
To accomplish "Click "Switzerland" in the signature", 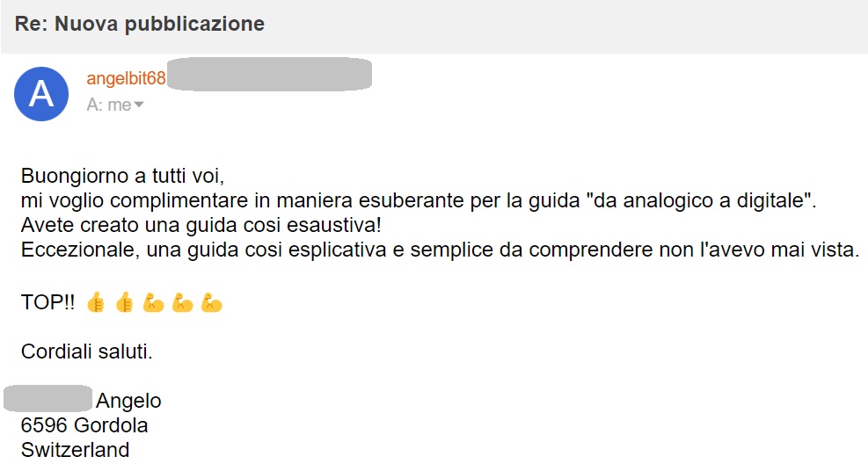I will point(75,450).
